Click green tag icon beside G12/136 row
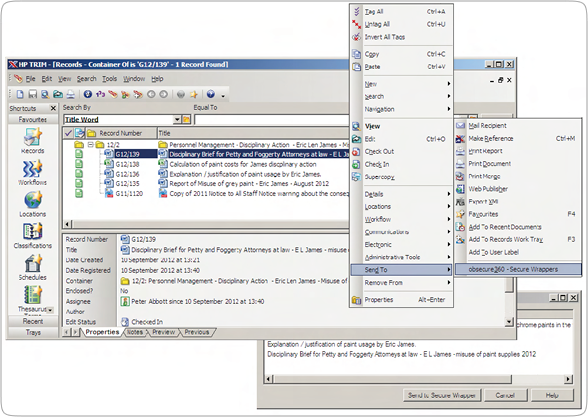588x417 pixels. pyautogui.click(x=79, y=174)
